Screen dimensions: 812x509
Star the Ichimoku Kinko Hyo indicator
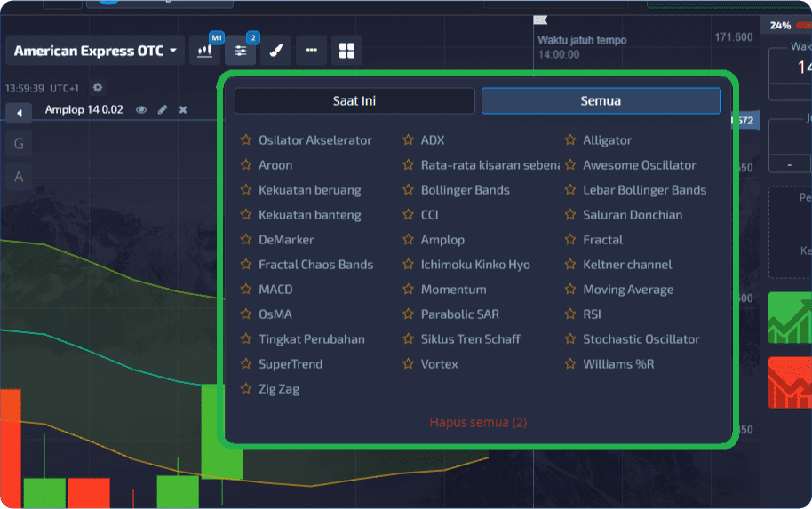(x=408, y=264)
